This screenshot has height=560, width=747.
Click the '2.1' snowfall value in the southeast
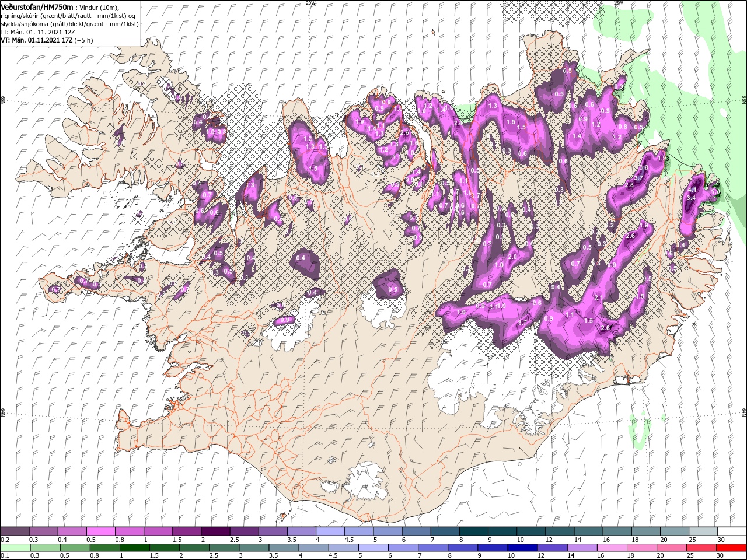598,297
